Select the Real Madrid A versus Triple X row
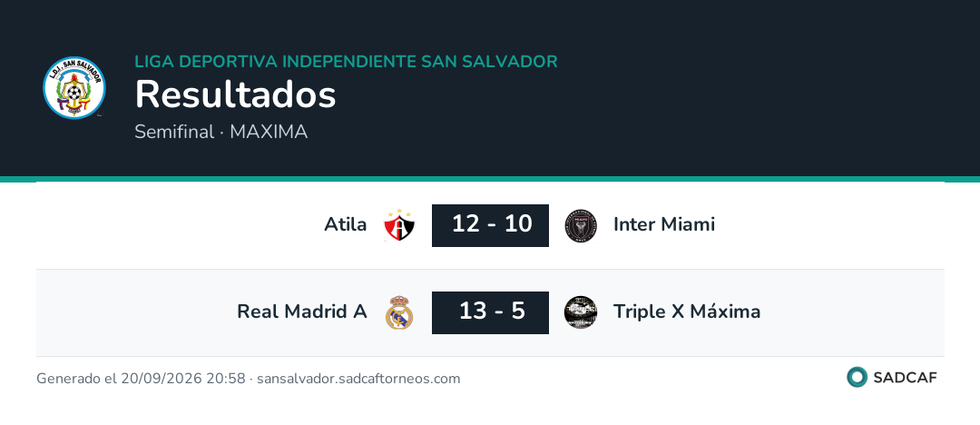Screen dimensions: 980x425 coord(490,312)
